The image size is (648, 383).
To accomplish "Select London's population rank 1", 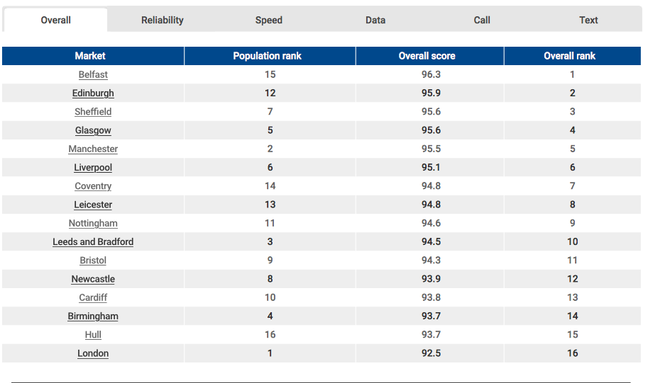I will (270, 353).
